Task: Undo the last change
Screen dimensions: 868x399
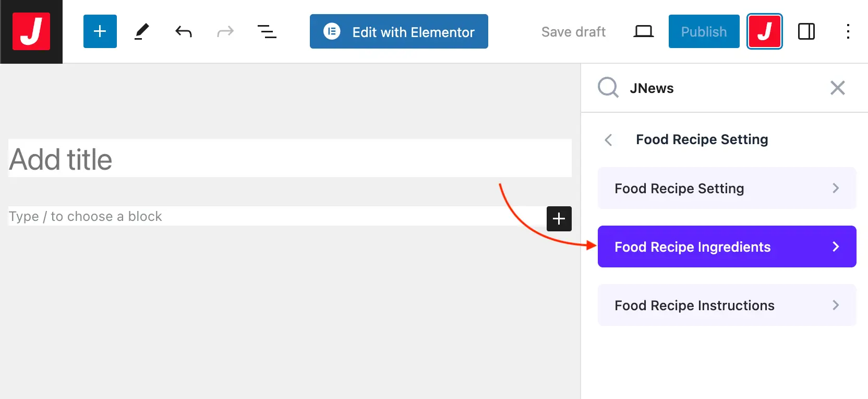Action: coord(183,32)
